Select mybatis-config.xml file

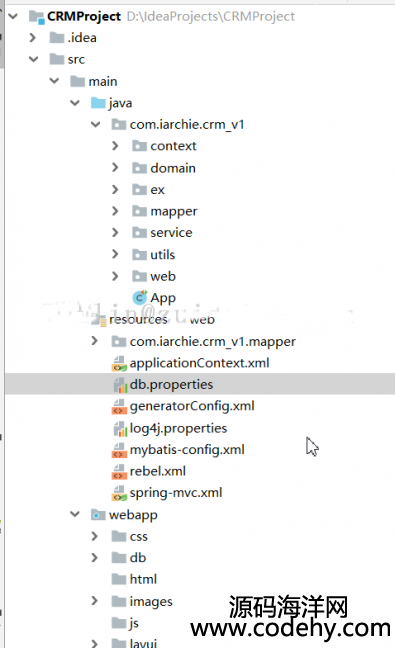pos(187,450)
